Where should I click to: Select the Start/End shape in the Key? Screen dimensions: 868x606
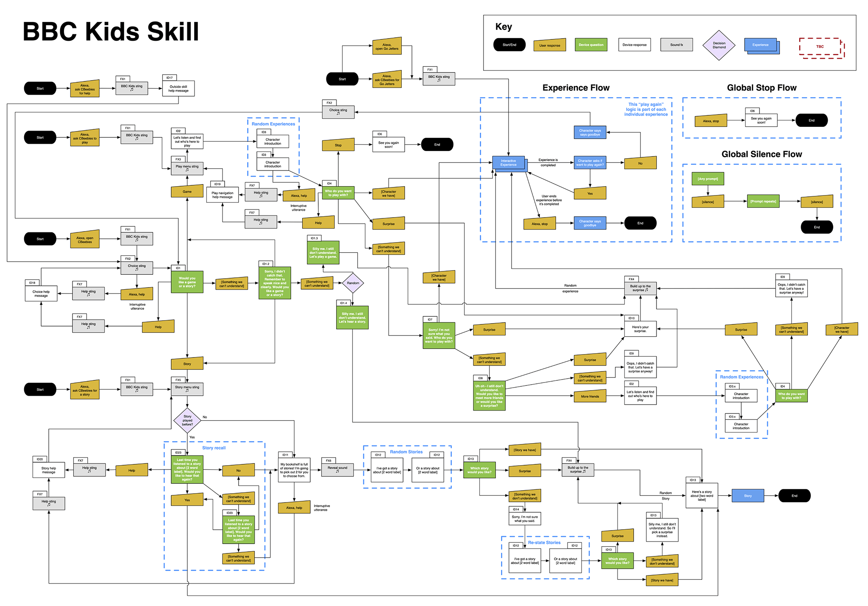click(x=509, y=45)
